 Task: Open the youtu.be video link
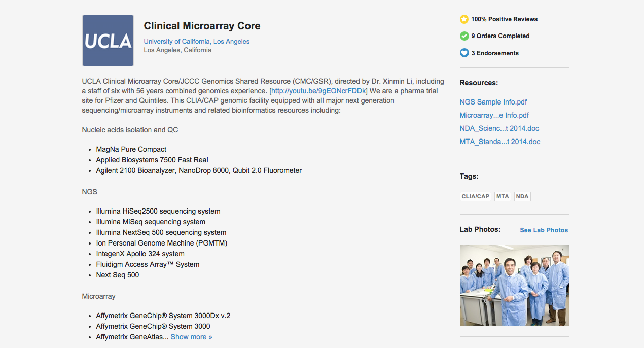tap(318, 91)
